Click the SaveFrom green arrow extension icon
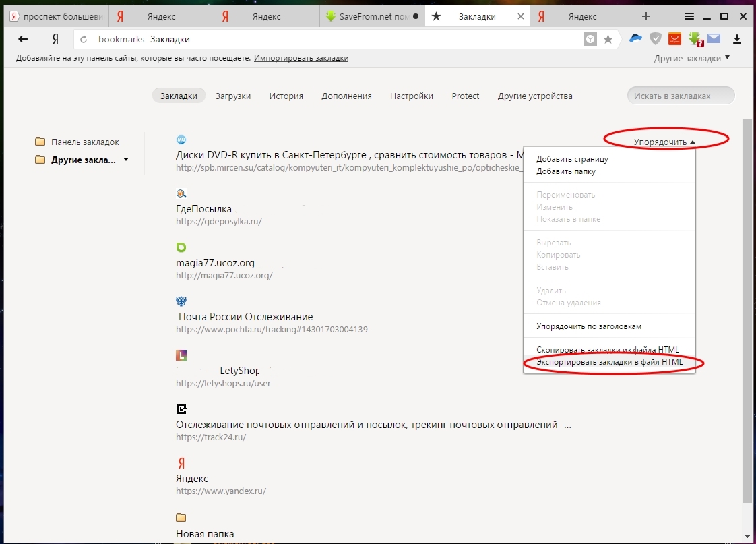 pyautogui.click(x=695, y=39)
